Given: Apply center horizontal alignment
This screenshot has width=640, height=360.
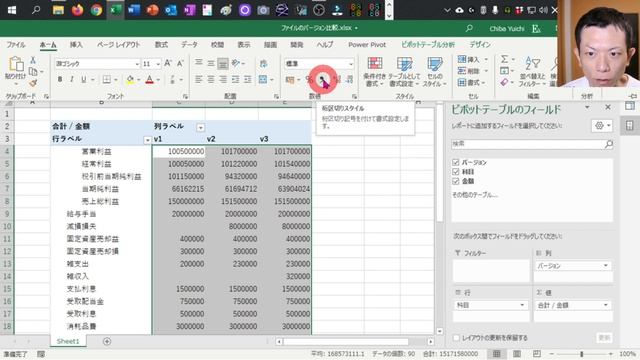Looking at the screenshot, I should click(x=211, y=79).
